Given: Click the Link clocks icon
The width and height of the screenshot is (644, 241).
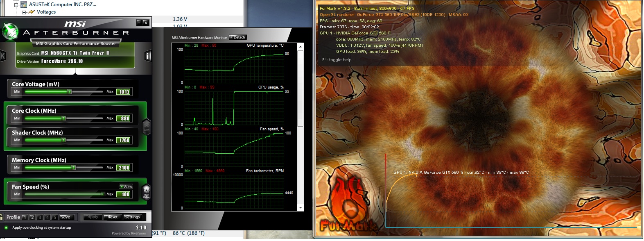Looking at the screenshot, I should (146, 126).
